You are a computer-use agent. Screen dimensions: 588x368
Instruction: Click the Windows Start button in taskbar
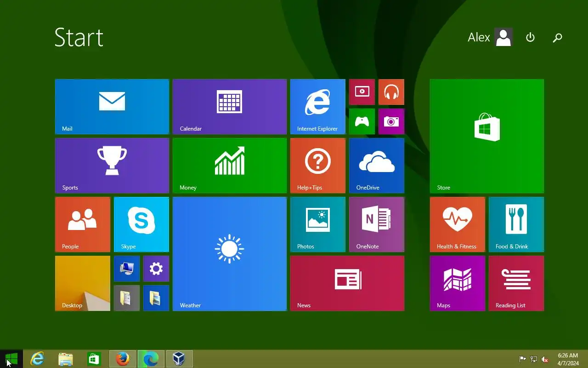click(11, 359)
